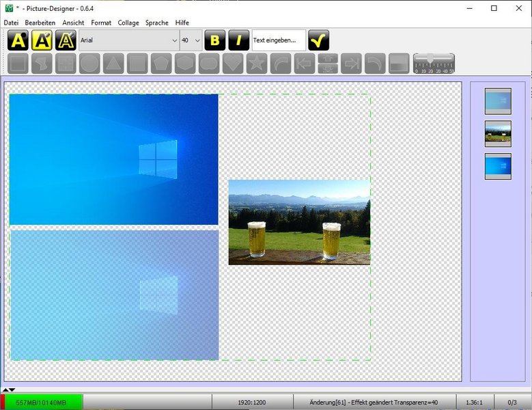Click the 'Text eingeben...' input field
The image size is (532, 410).
coord(279,40)
